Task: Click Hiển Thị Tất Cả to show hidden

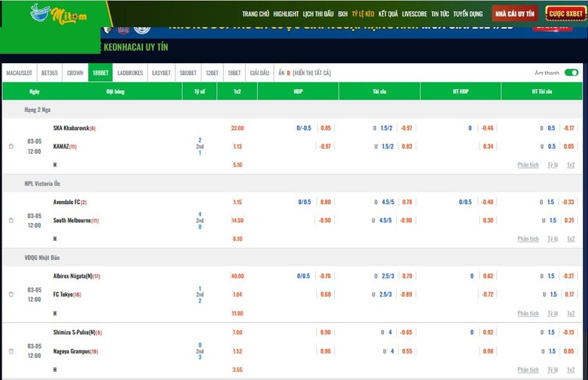Action: pos(311,73)
